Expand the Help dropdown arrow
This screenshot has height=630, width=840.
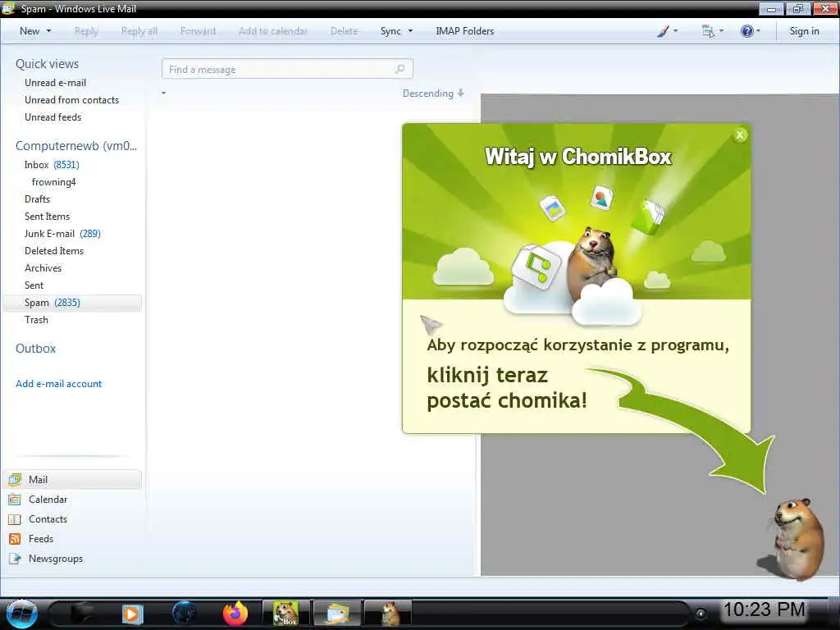pos(758,31)
